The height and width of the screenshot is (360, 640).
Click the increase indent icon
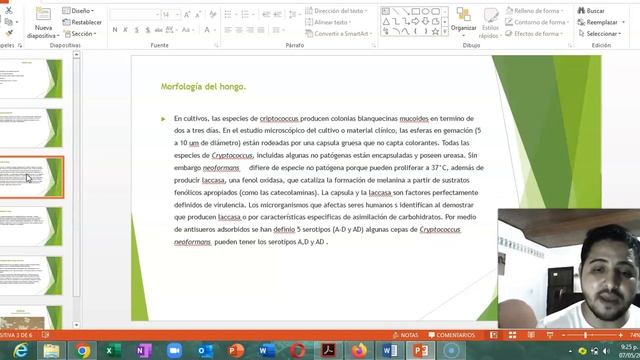(278, 15)
